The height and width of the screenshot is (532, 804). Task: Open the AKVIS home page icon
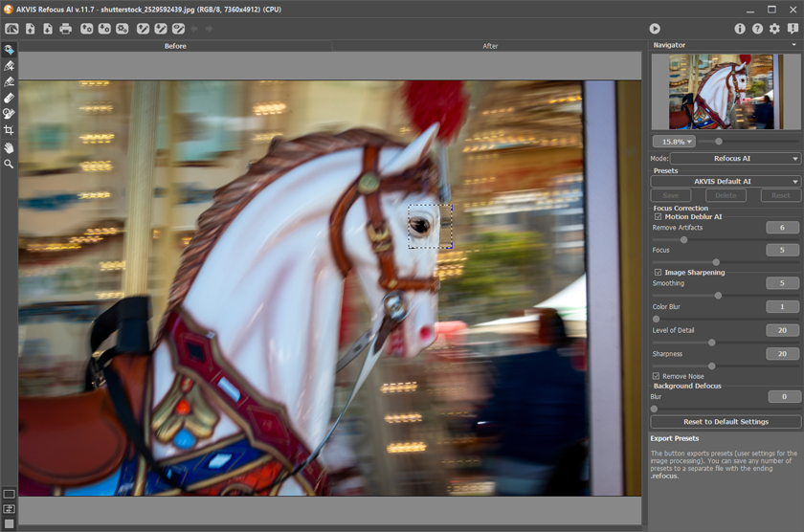pyautogui.click(x=11, y=29)
